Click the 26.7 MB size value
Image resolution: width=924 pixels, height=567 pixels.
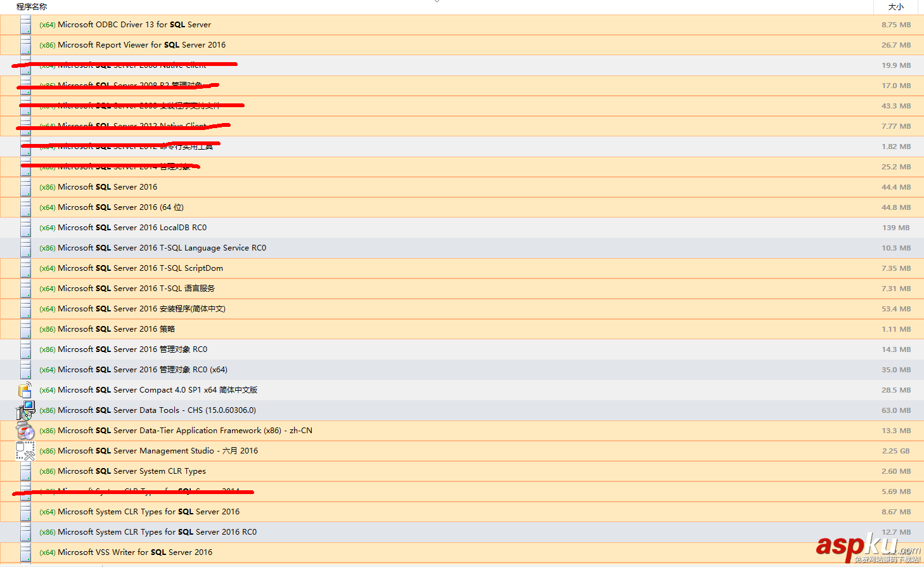click(x=896, y=45)
